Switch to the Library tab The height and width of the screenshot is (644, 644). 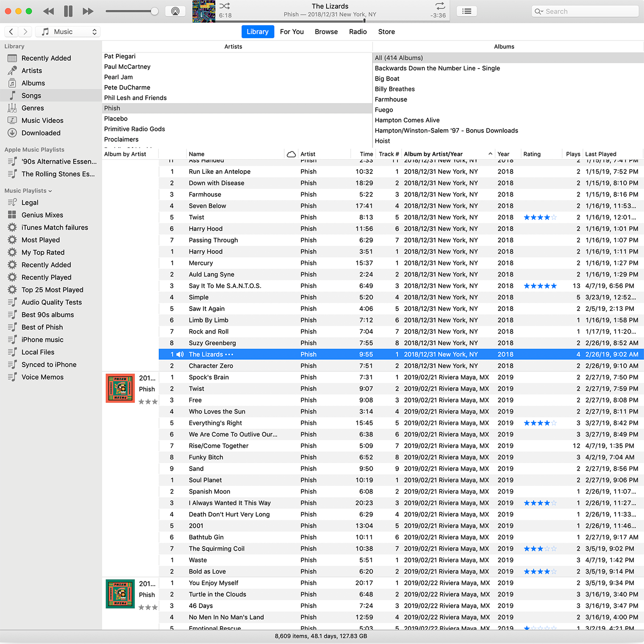[x=258, y=32]
